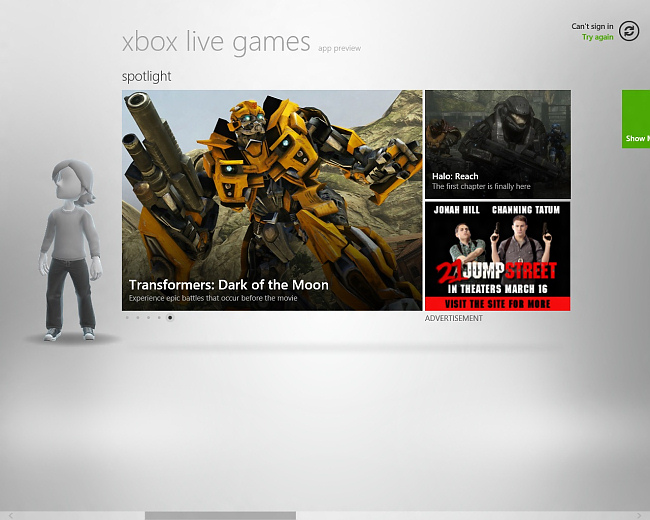Open the 21 Jump Street advertisement

(498, 256)
